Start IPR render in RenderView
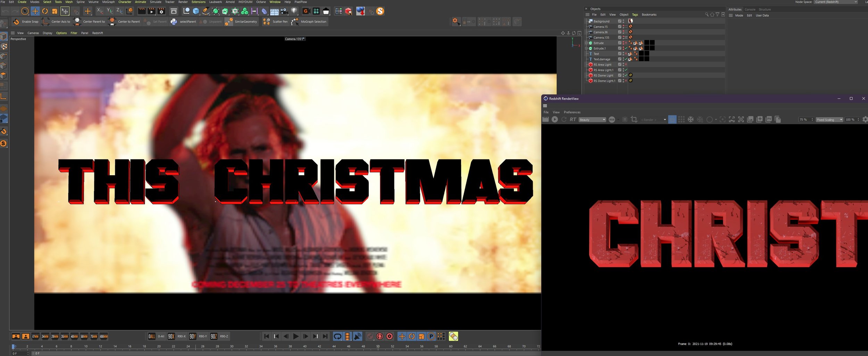This screenshot has height=356, width=868. (x=555, y=119)
